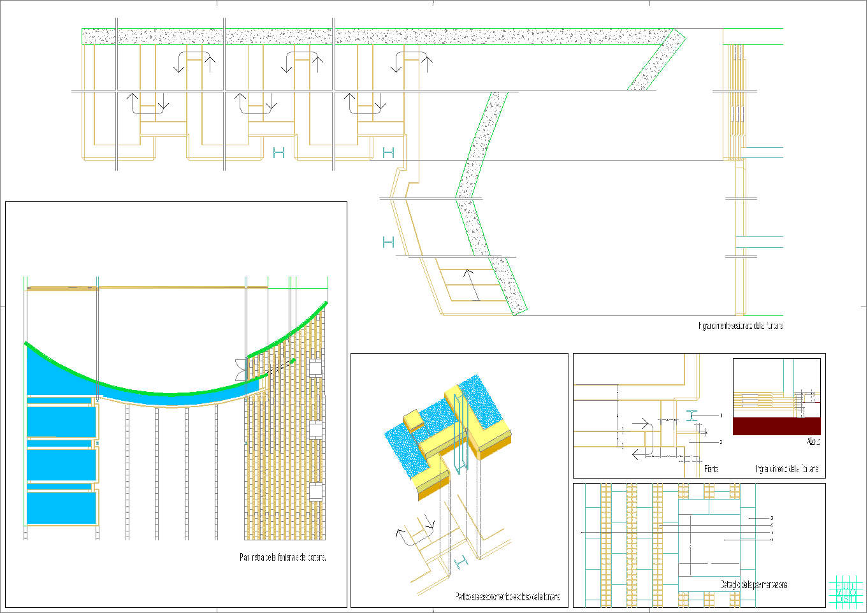Image resolution: width=868 pixels, height=613 pixels.
Task: Click the "Particolare assonometrico" caption text
Action: tap(507, 596)
